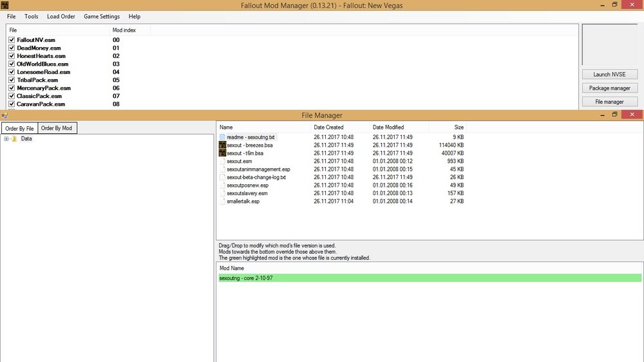This screenshot has width=644, height=362.
Task: Open the Game Settings menu
Action: tap(102, 17)
